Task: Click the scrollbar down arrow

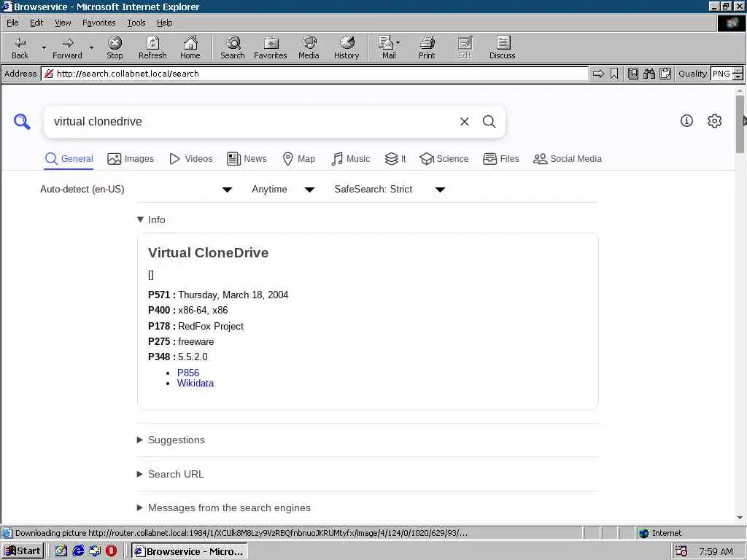Action: [740, 518]
